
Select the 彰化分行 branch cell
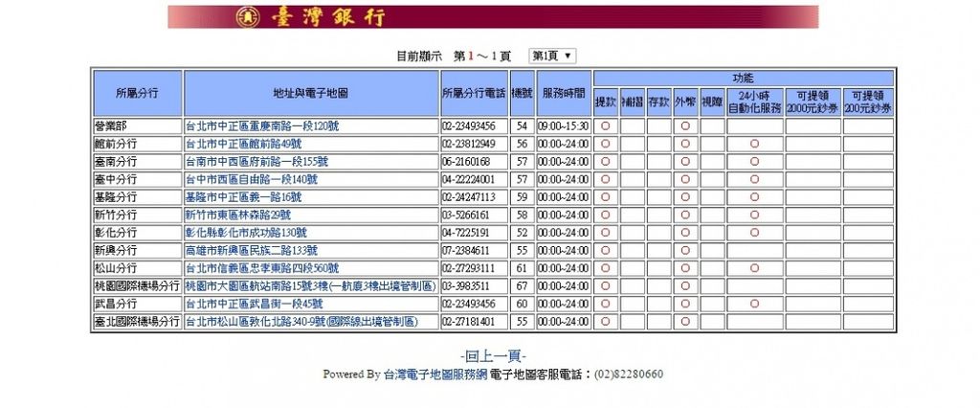tap(138, 233)
